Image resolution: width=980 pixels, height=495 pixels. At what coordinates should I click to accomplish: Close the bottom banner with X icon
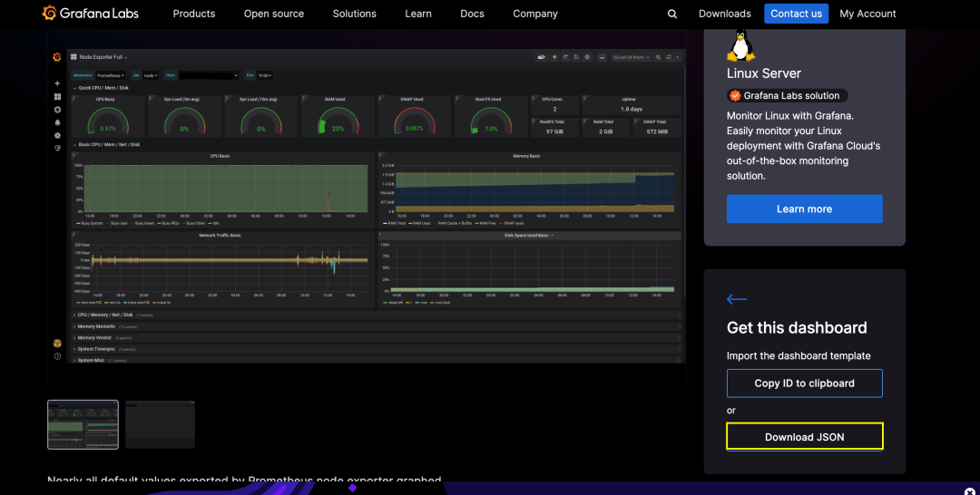coord(969,491)
